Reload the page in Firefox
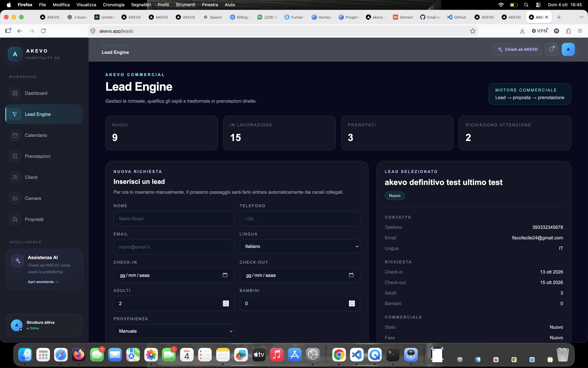 pyautogui.click(x=43, y=31)
